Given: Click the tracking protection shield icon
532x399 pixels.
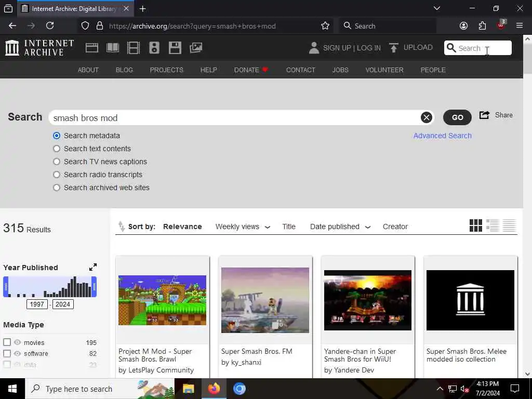Looking at the screenshot, I should pos(85,26).
